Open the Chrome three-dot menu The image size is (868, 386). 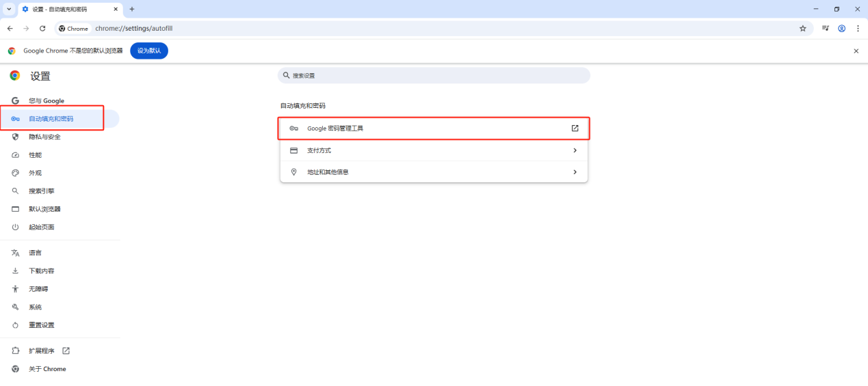tap(858, 29)
